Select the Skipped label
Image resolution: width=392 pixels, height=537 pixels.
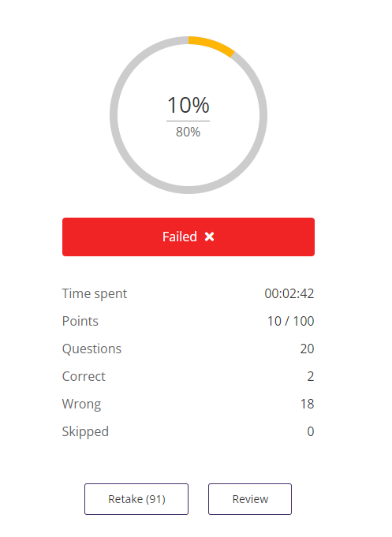click(x=85, y=431)
